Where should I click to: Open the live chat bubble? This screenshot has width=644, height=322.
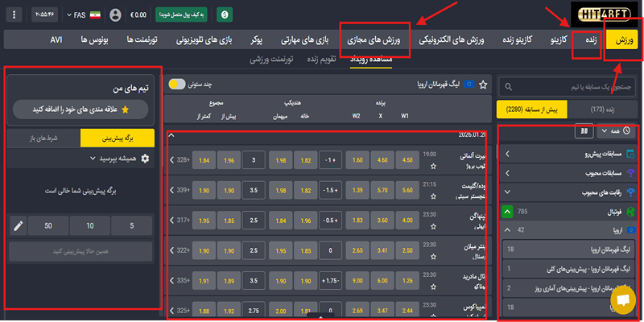click(623, 299)
